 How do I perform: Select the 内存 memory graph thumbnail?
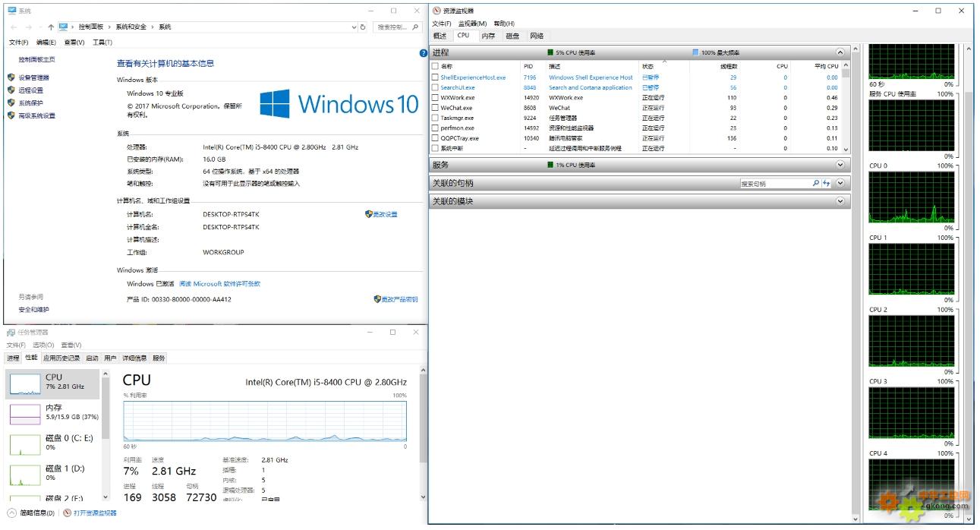pyautogui.click(x=24, y=414)
